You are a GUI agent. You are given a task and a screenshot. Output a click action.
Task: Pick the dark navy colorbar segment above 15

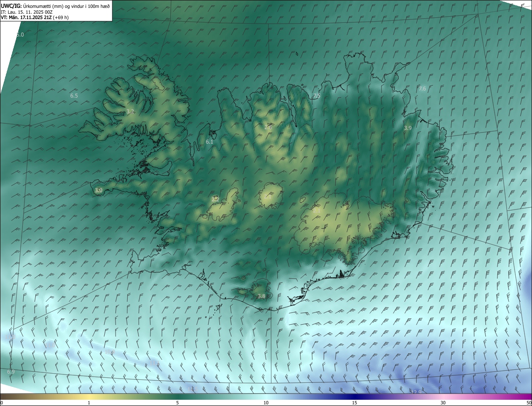pyautogui.click(x=355, y=396)
